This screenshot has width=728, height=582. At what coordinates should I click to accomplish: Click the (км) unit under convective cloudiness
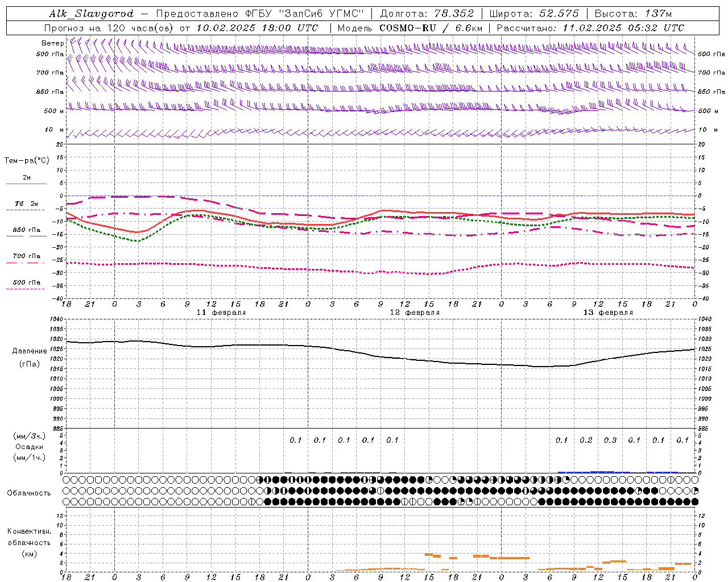(x=29, y=554)
